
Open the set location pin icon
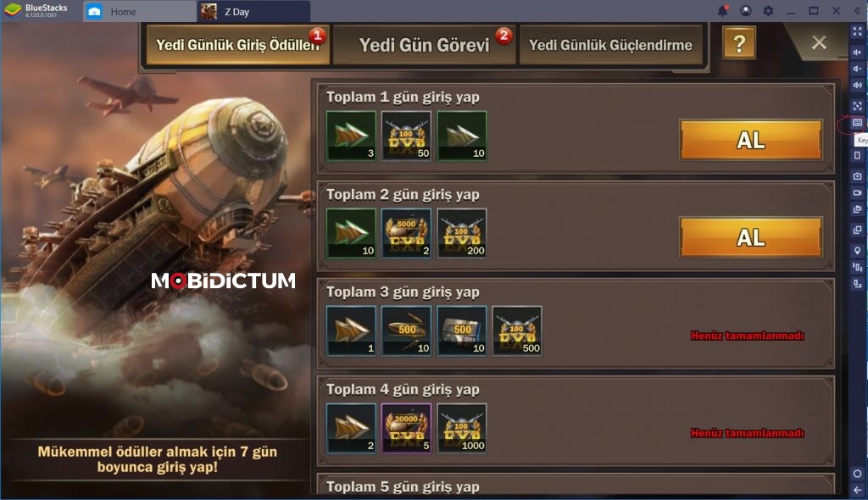pos(857,251)
